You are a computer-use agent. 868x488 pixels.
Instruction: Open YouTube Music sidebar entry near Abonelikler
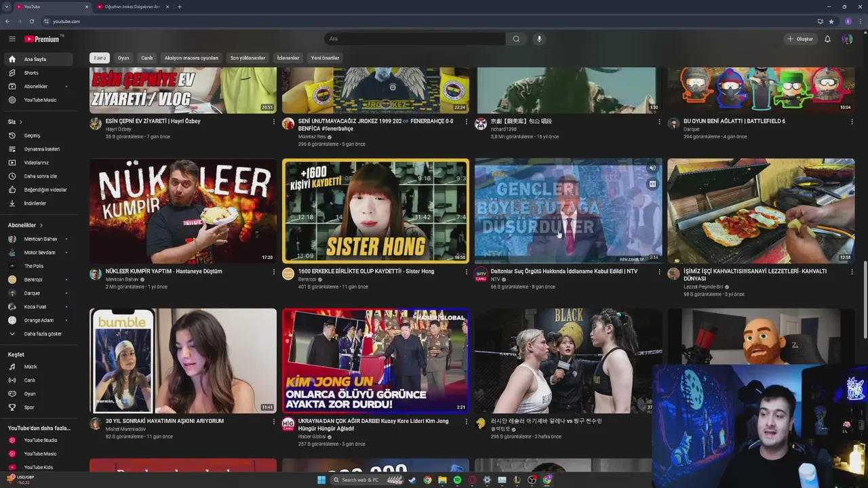39,100
